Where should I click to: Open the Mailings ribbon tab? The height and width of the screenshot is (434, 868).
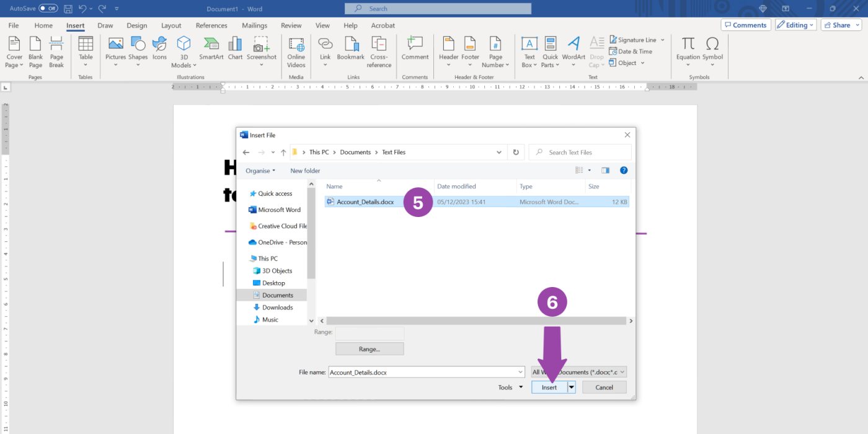[254, 25]
